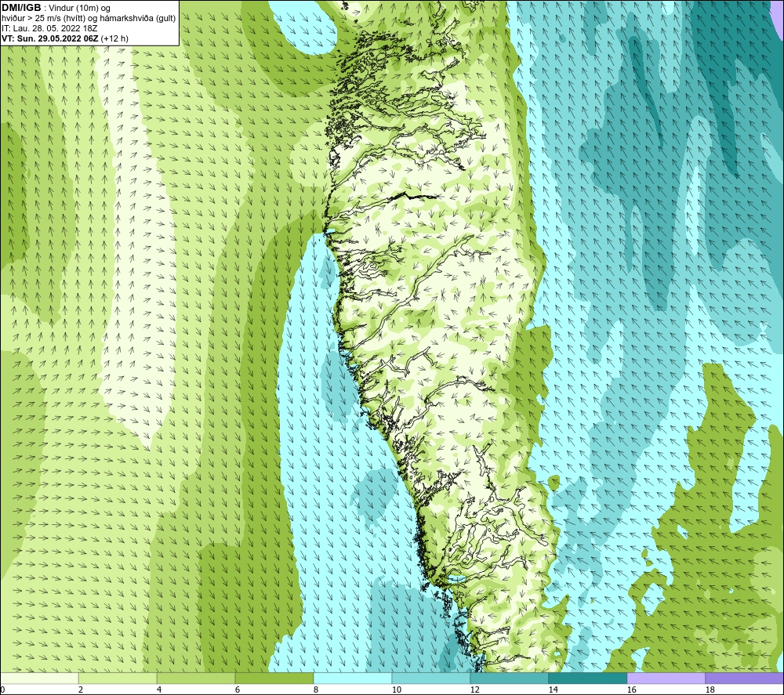Click the 0–2 m/s pale legend swatch
784x695 pixels.
[39, 678]
